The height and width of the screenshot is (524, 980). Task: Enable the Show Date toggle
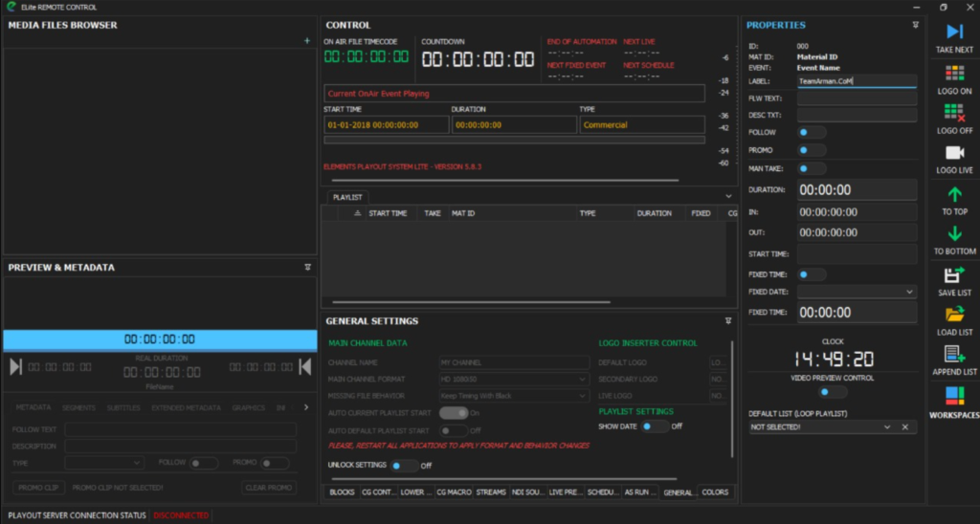[x=654, y=426]
